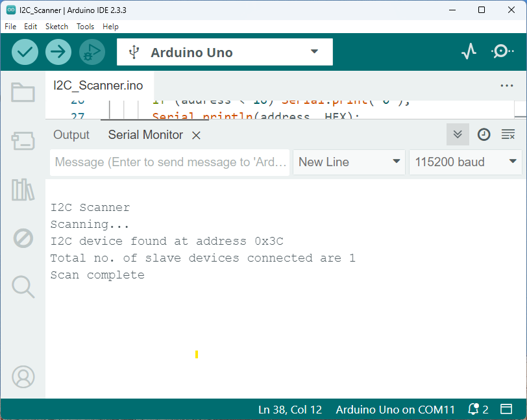Open notifications bell in status bar
527x420 pixels.
tap(478, 409)
